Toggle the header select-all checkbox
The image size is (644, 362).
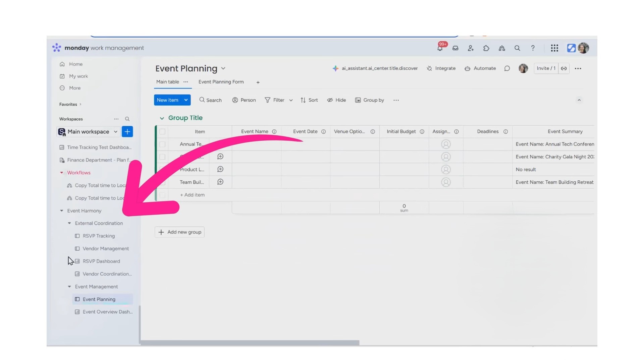pyautogui.click(x=162, y=132)
